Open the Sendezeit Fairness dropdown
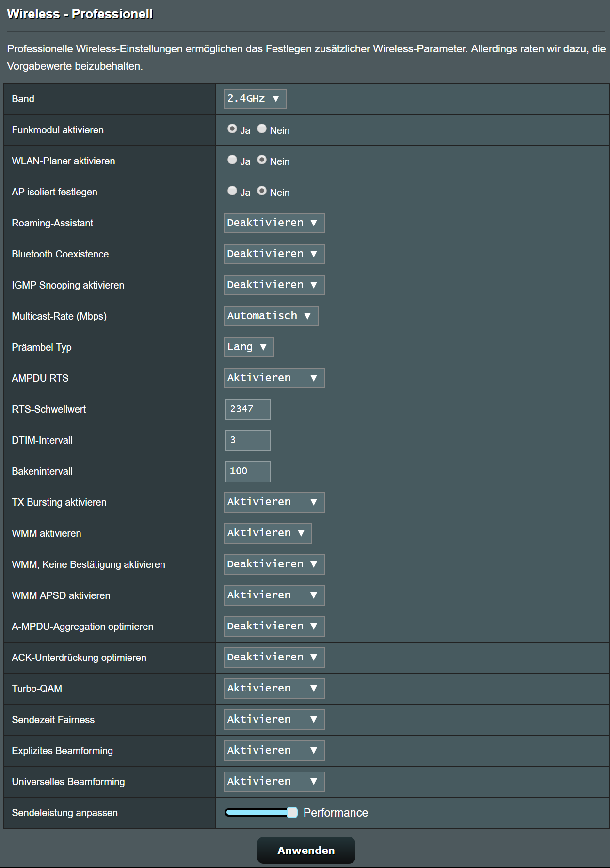 coord(273,720)
